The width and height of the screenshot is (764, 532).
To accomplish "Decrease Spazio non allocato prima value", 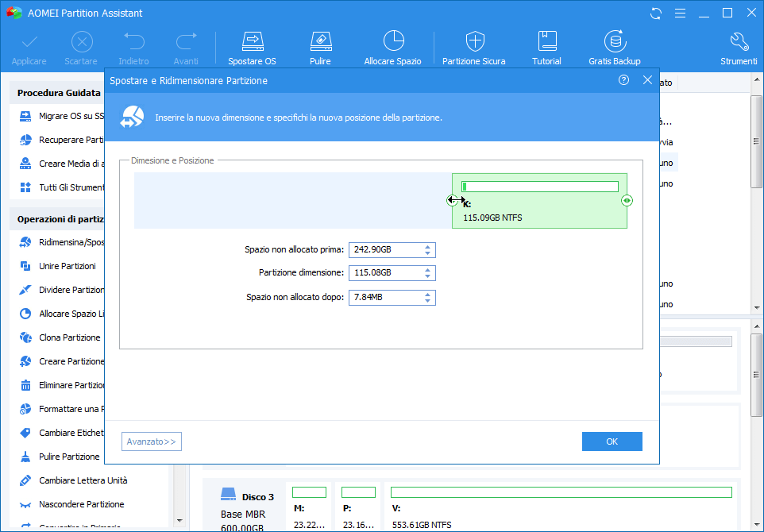I will coord(427,253).
